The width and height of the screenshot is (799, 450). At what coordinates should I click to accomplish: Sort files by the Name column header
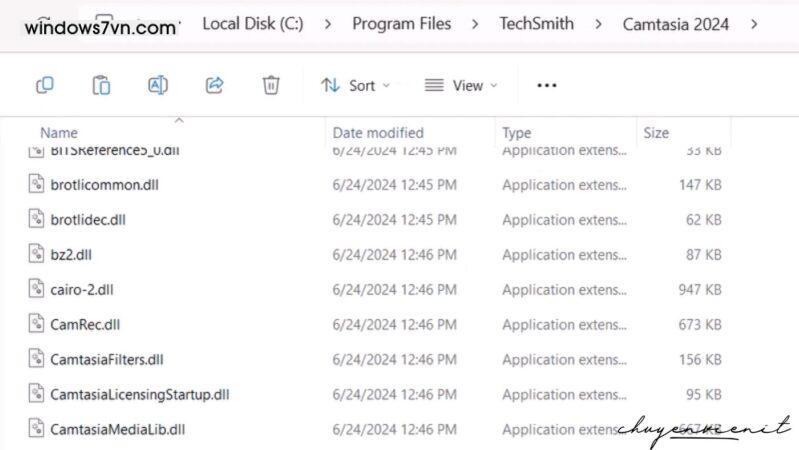(59, 132)
